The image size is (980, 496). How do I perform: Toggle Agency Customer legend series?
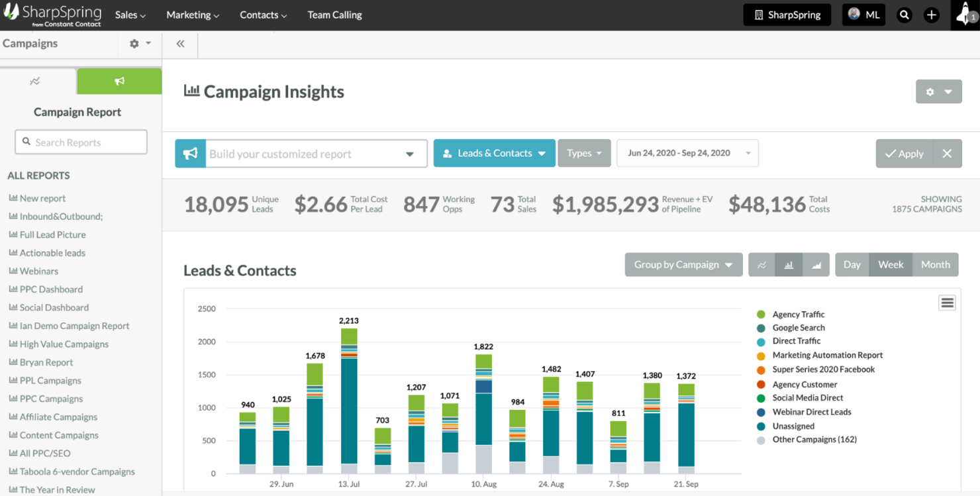pyautogui.click(x=797, y=385)
